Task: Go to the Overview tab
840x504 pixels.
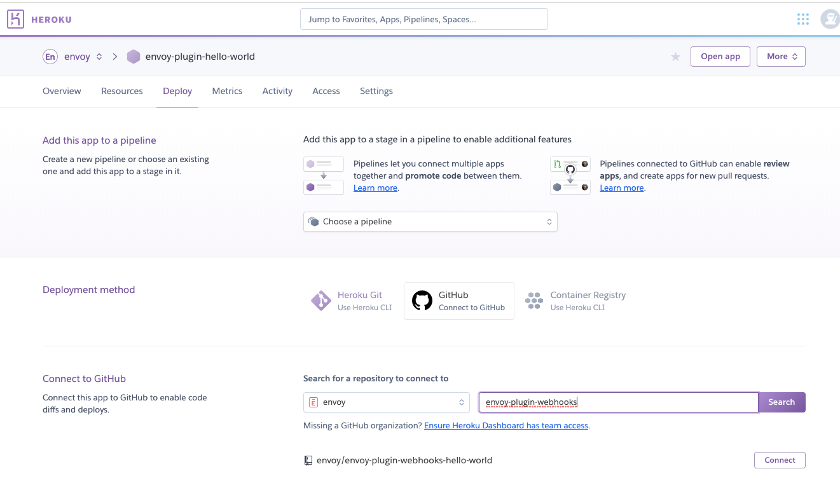Action: (x=62, y=91)
